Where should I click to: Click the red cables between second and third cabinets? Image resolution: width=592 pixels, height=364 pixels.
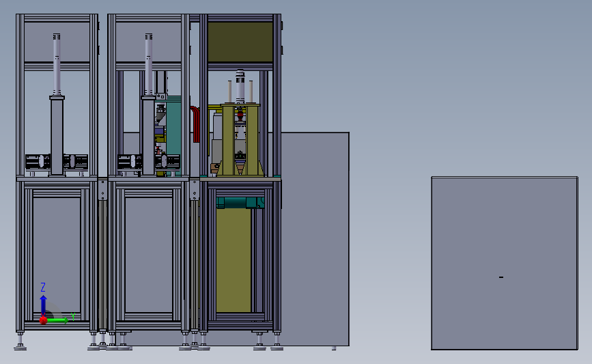pyautogui.click(x=195, y=124)
